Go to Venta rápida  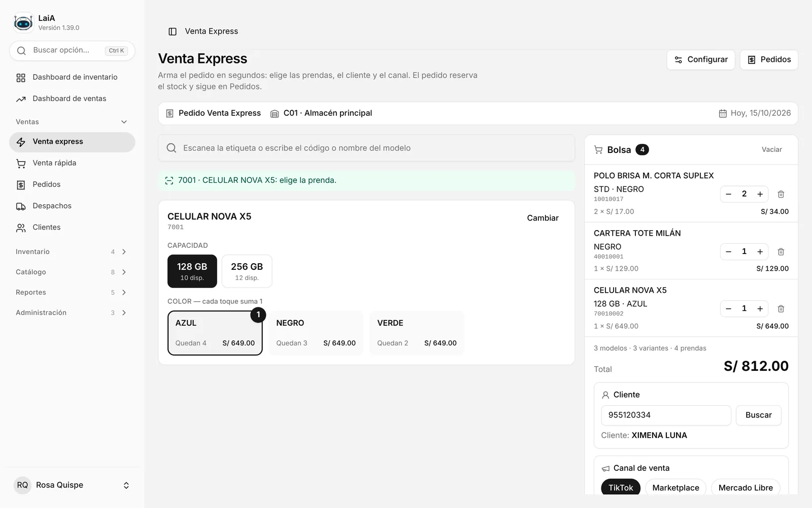click(x=72, y=163)
